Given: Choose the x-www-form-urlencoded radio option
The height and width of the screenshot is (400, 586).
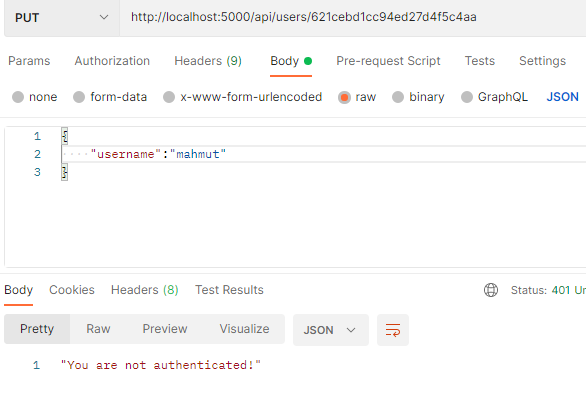Looking at the screenshot, I should tap(169, 97).
